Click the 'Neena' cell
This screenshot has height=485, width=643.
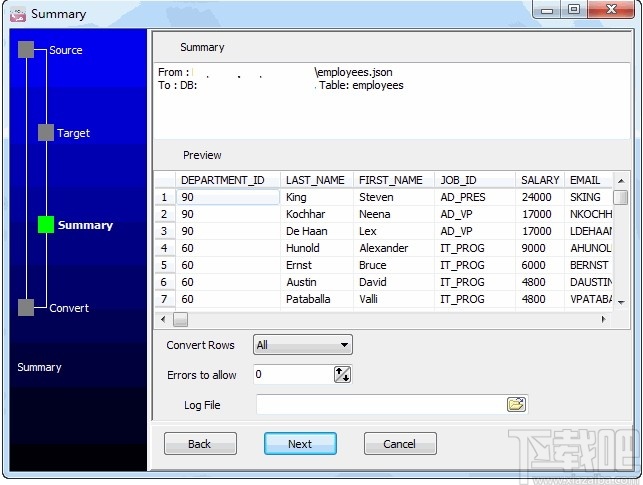(394, 214)
